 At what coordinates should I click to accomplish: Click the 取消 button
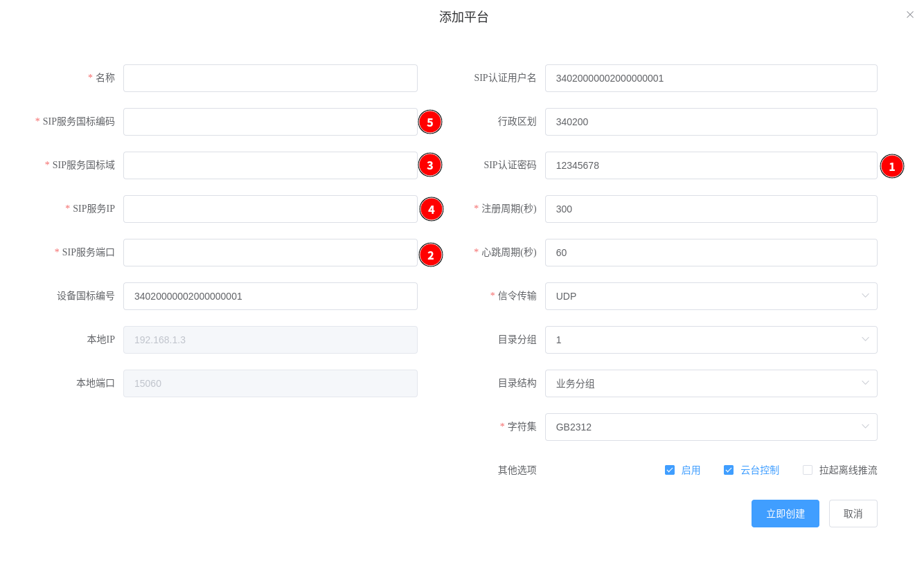pos(853,514)
